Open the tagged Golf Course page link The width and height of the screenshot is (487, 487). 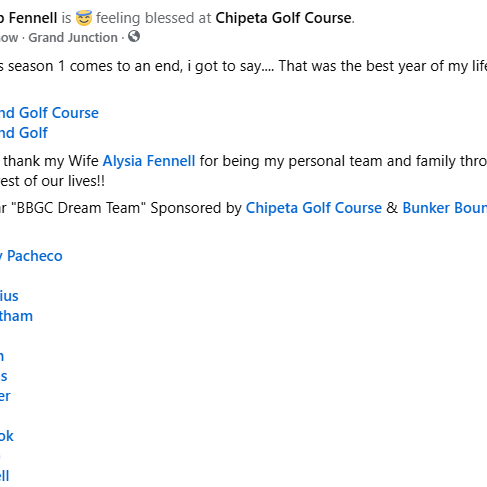49,113
